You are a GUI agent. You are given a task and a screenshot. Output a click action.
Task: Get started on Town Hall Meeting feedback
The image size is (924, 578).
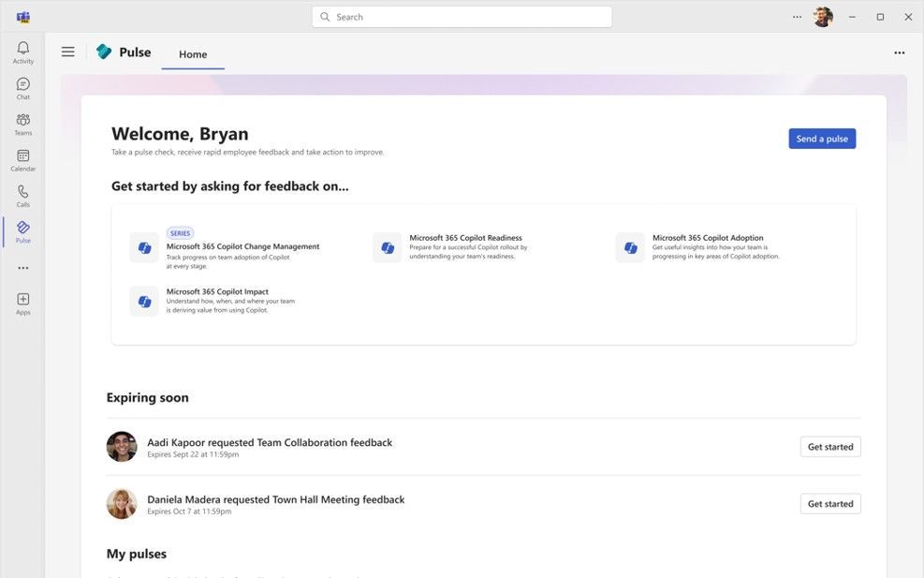(830, 504)
